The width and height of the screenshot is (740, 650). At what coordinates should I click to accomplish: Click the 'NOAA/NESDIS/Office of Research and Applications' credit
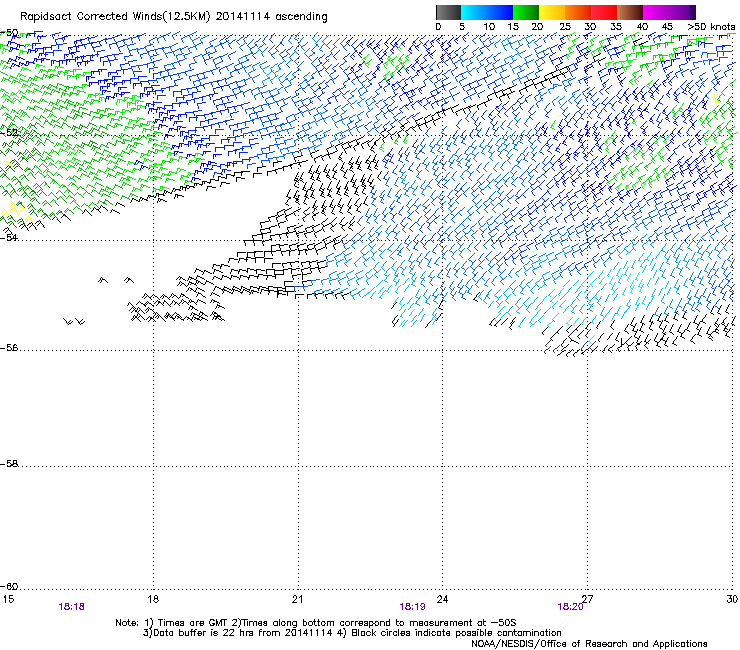tap(589, 644)
